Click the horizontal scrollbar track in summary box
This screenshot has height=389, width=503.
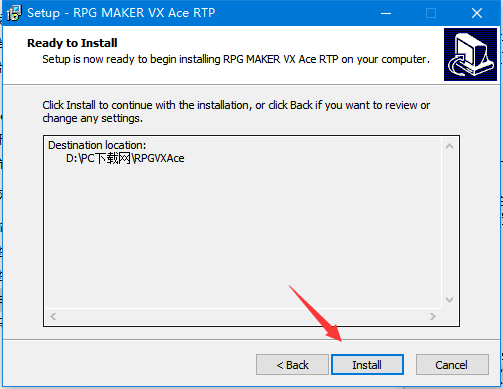[x=243, y=316]
